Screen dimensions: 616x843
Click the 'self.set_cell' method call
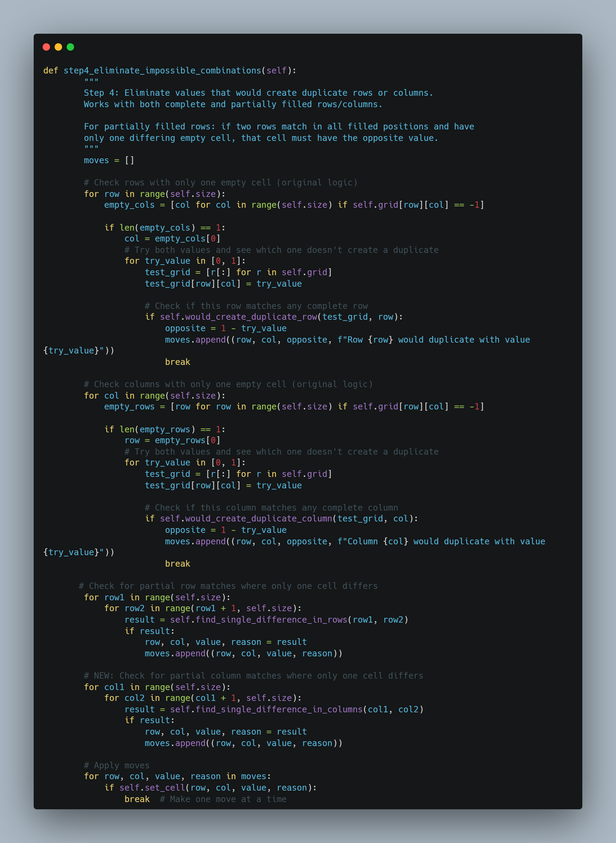pyautogui.click(x=152, y=788)
